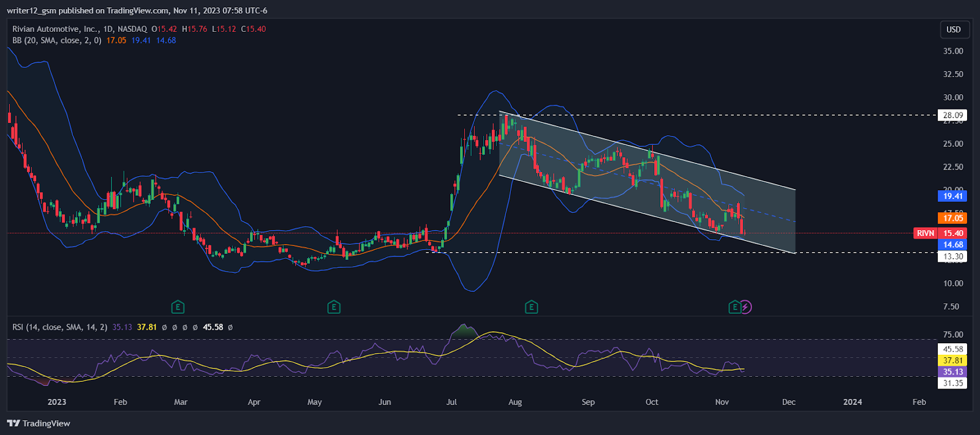This screenshot has height=435, width=980.
Task: Open the USD currency selector
Action: (x=954, y=29)
